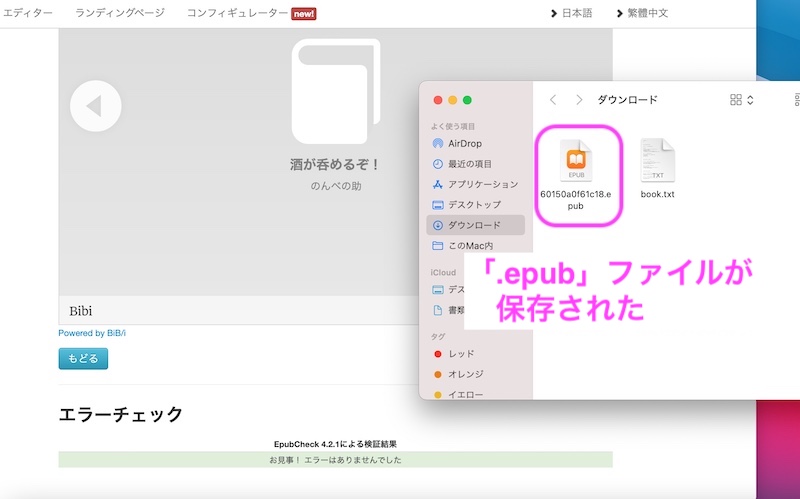
Task: Go back with the Finder back chevron
Action: click(553, 100)
